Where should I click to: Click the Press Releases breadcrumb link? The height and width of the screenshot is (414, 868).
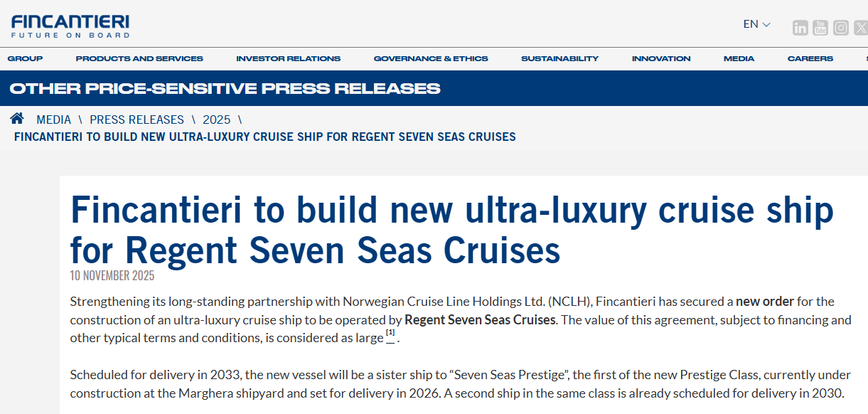(136, 120)
